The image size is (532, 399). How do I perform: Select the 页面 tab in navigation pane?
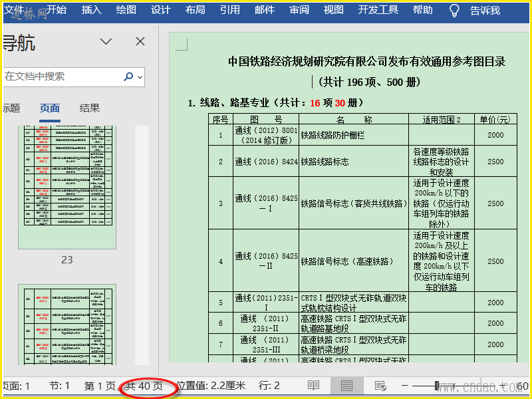[50, 108]
